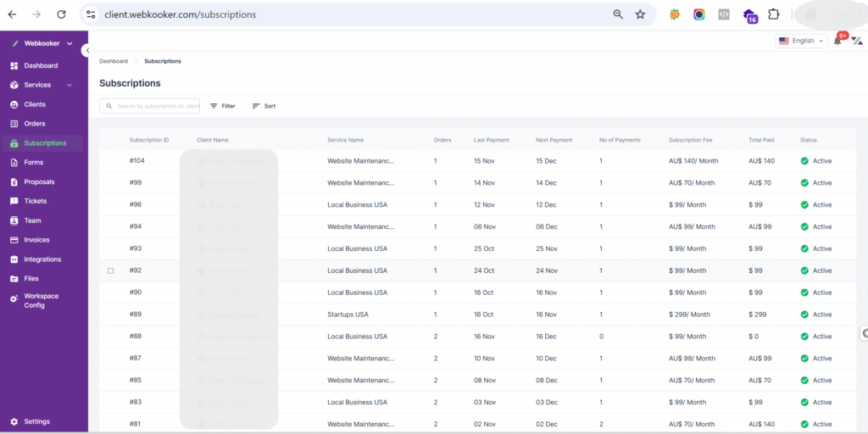This screenshot has height=434, width=868.
Task: Click Startups USA in row #89
Action: coord(348,314)
